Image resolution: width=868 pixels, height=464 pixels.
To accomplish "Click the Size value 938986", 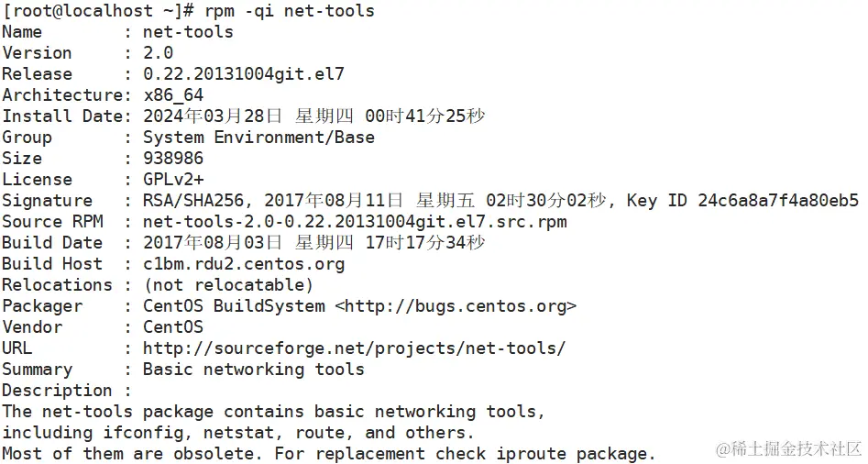I will click(x=173, y=159).
